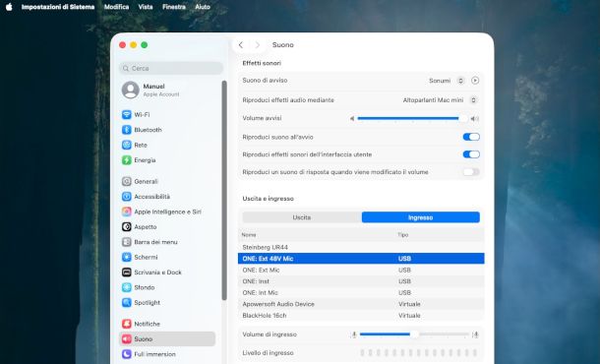Click the Cerca search field
The width and height of the screenshot is (600, 364).
pyautogui.click(x=171, y=68)
